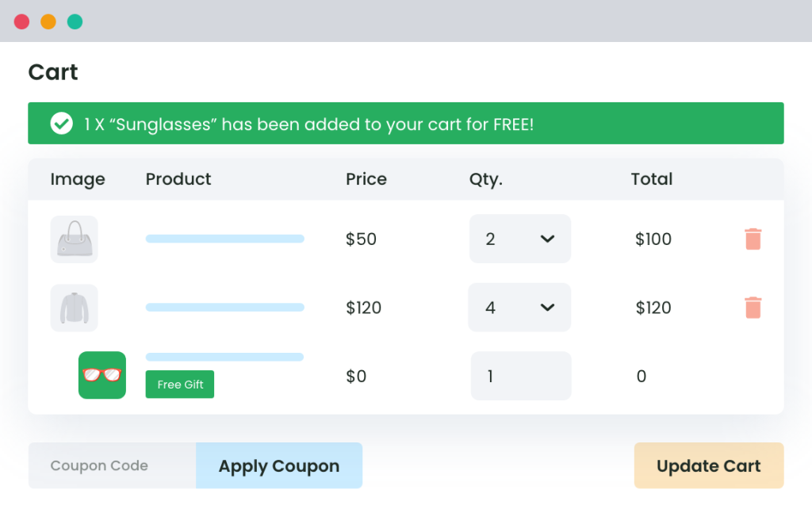Click the handbag product thumbnail
The image size is (812, 532).
click(74, 239)
